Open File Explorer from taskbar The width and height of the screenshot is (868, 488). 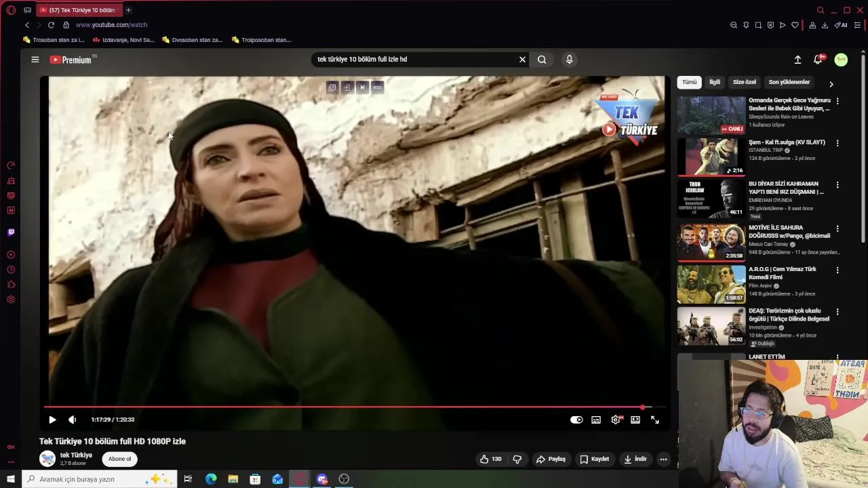point(233,479)
